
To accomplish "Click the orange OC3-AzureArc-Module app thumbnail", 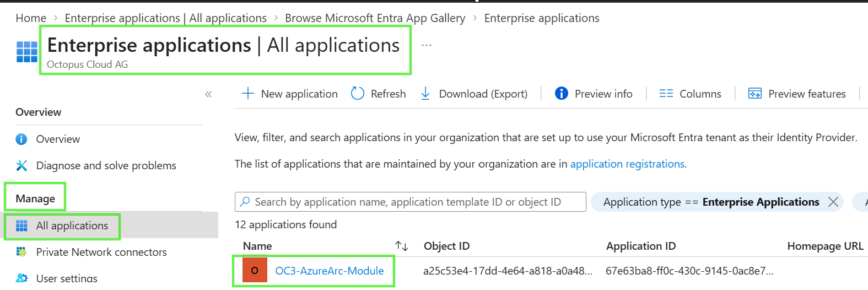I will (255, 270).
